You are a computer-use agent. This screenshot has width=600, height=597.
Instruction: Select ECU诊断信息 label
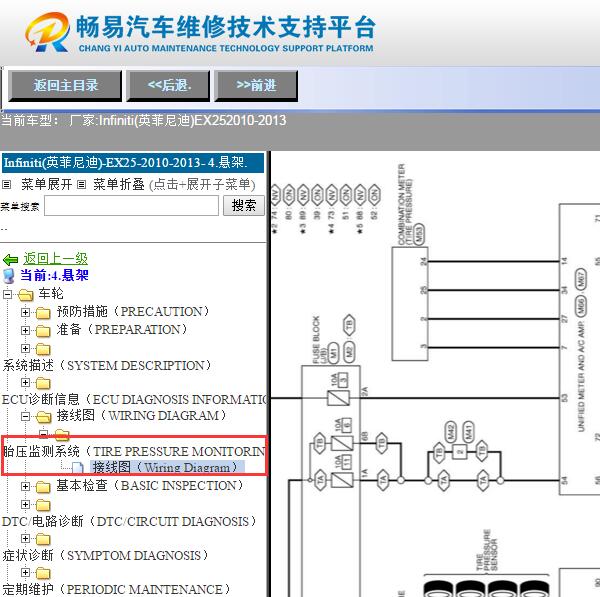pos(134,399)
